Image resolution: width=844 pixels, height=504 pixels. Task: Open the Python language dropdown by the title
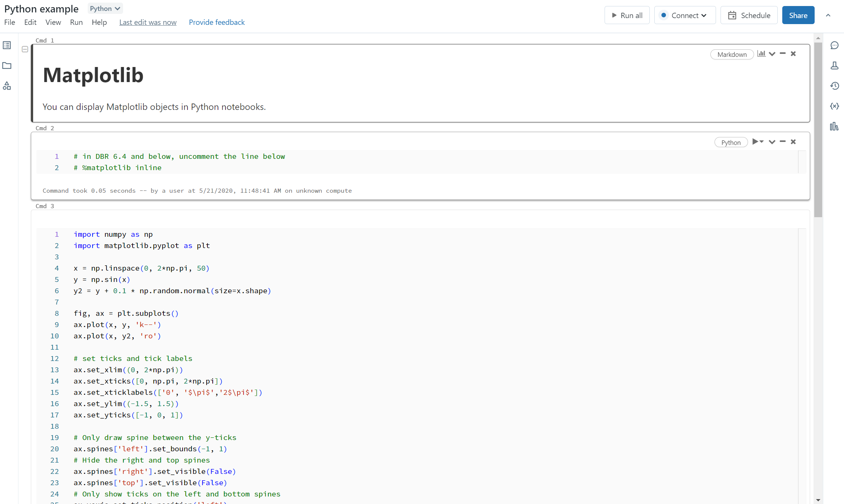pos(105,8)
